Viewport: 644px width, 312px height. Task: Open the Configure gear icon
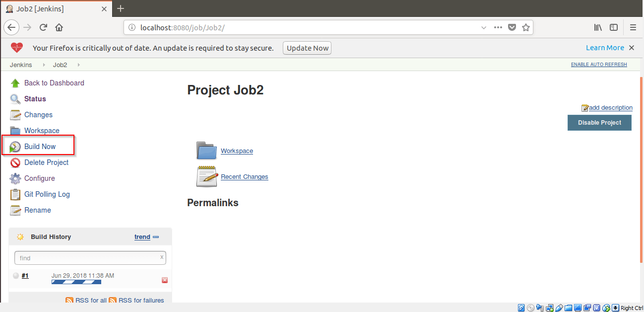click(x=15, y=178)
